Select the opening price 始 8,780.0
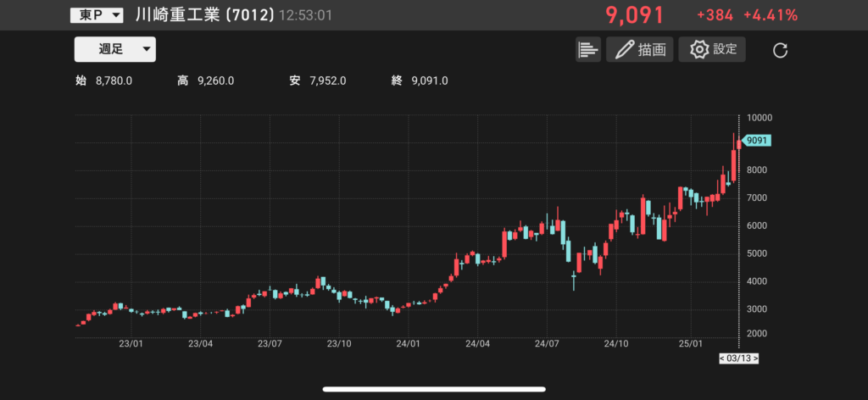The height and width of the screenshot is (400, 868). point(104,81)
